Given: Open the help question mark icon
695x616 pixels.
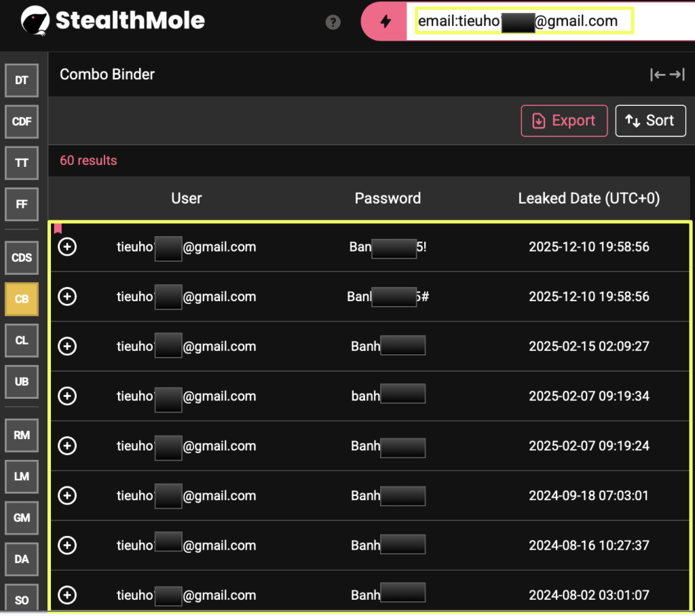Looking at the screenshot, I should click(333, 22).
